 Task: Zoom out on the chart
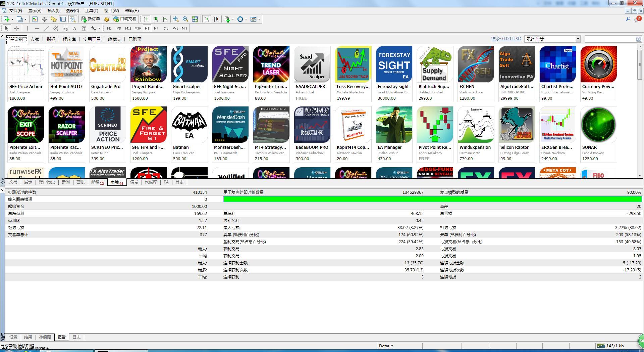(x=185, y=19)
